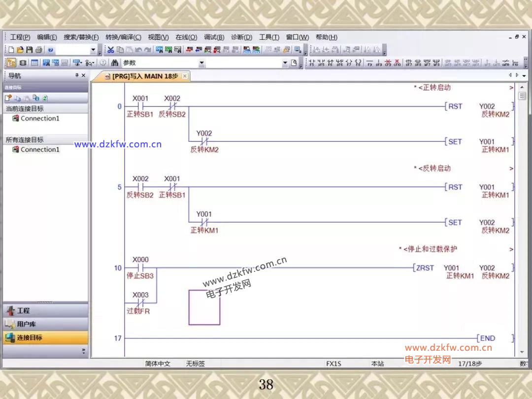Click the new connection icon in navigation panel
532x399 pixels.
click(x=8, y=98)
